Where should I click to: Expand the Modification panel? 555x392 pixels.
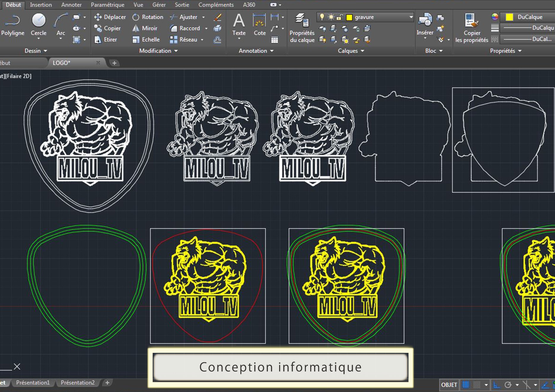pos(158,51)
